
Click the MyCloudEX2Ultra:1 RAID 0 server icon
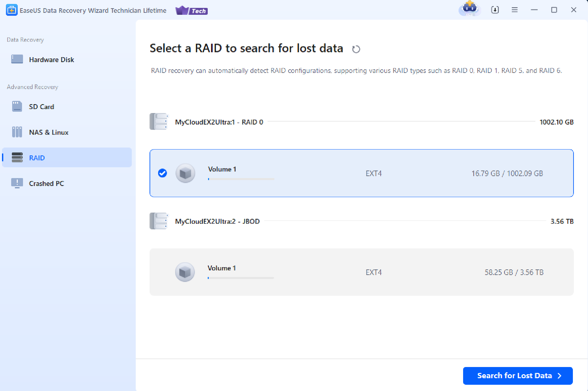tap(159, 122)
